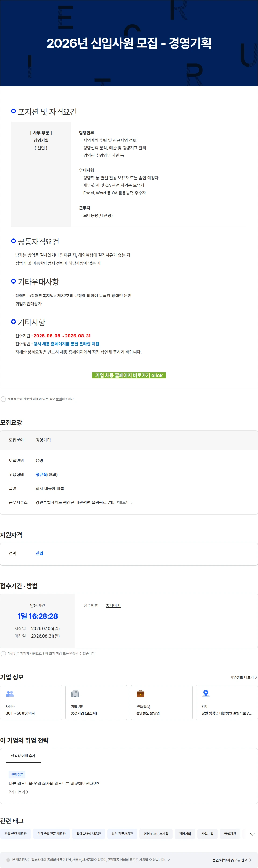Click the 2026.06.08 ~ 2026.08.31 application period
258x868 pixels.
pos(62,336)
